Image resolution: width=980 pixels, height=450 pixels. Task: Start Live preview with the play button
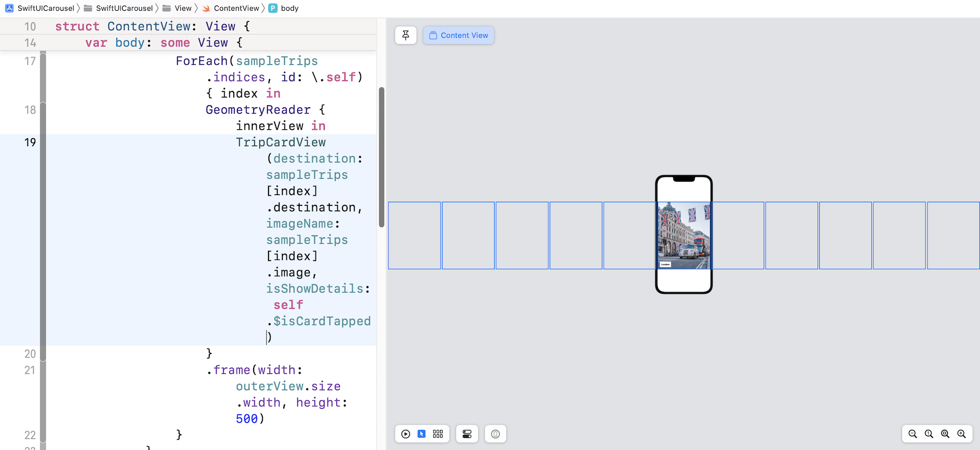tap(406, 434)
